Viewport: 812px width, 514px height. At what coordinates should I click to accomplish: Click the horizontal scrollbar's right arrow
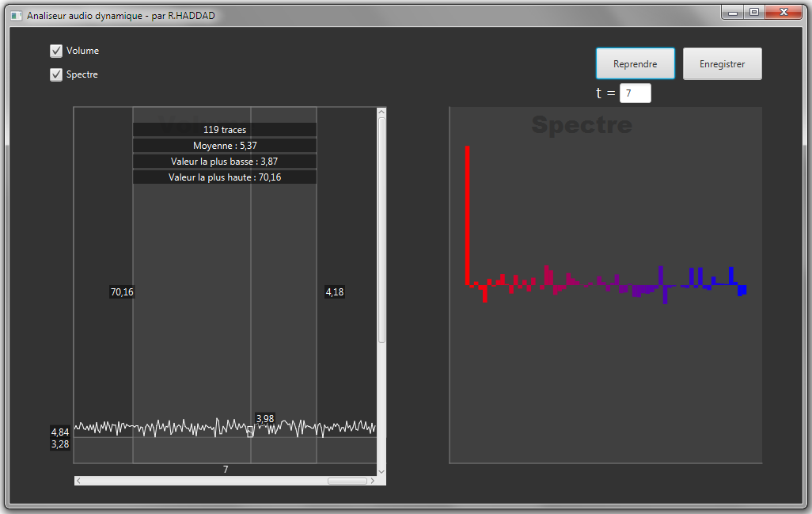(x=372, y=481)
